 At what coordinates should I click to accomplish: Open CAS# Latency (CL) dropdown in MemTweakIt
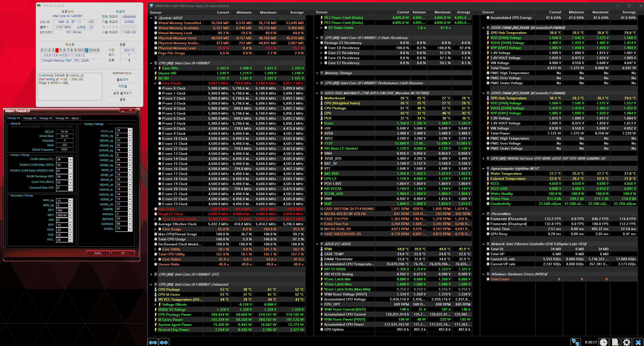click(70, 159)
